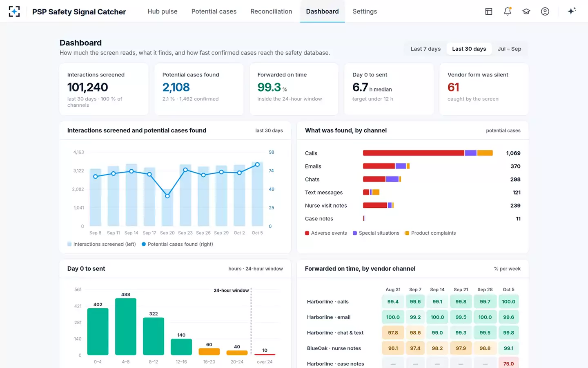Select the Dashboard tab

(322, 11)
